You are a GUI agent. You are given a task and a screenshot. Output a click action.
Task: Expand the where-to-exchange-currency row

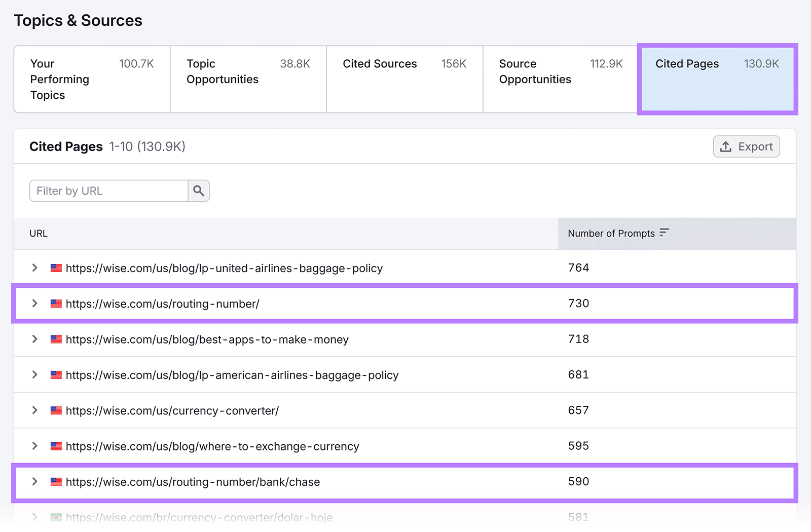[34, 446]
